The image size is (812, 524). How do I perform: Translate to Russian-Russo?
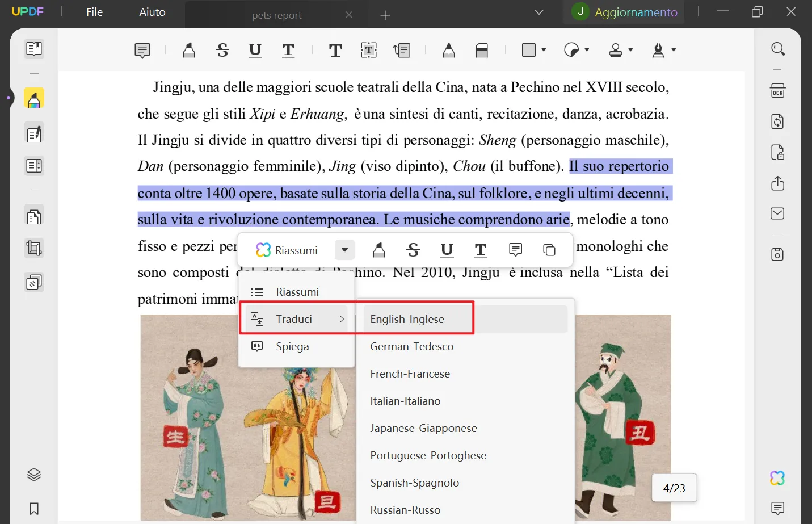pyautogui.click(x=465, y=510)
